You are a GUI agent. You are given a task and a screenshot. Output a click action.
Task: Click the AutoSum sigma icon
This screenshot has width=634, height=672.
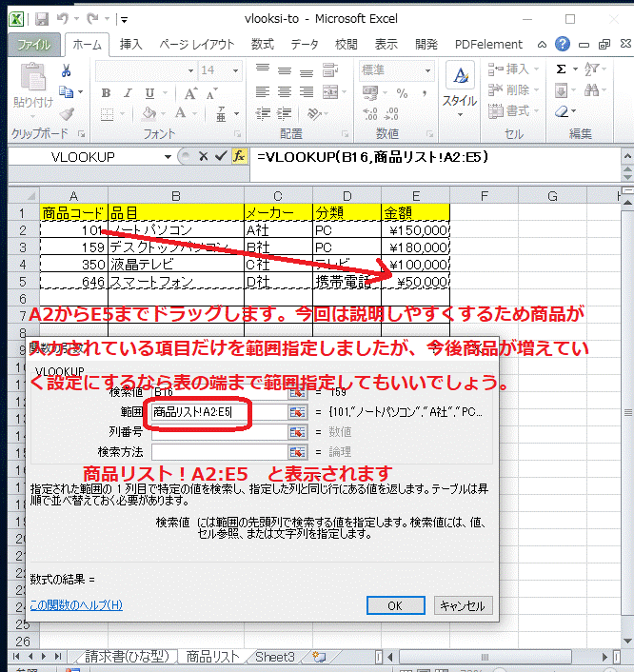click(562, 69)
